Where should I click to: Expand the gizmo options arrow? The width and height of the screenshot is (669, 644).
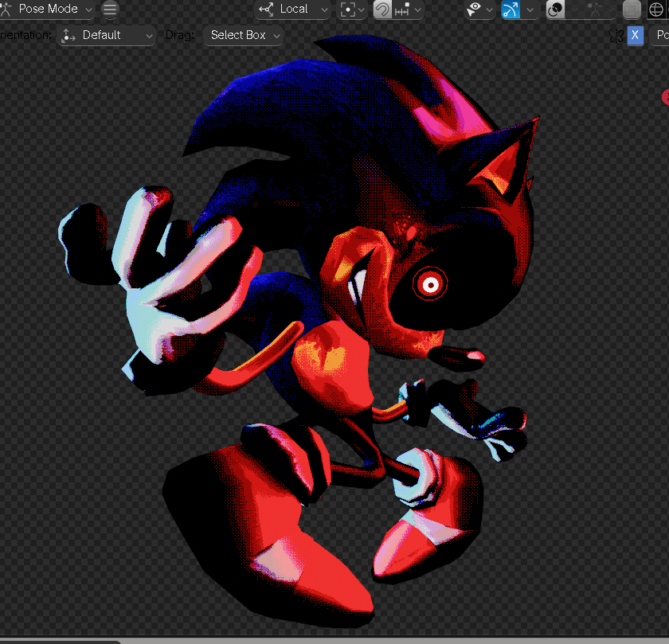(530, 9)
